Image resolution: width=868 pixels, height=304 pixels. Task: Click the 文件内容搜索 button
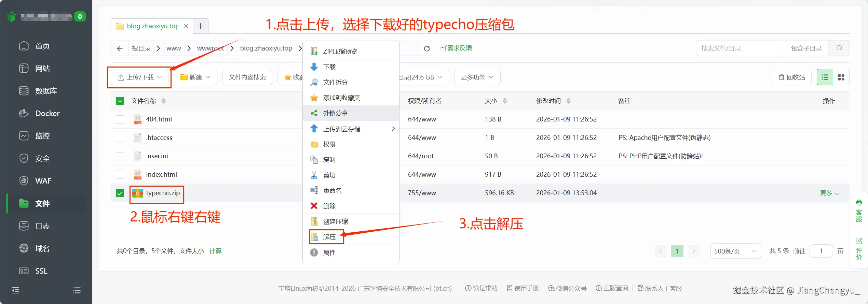click(247, 77)
